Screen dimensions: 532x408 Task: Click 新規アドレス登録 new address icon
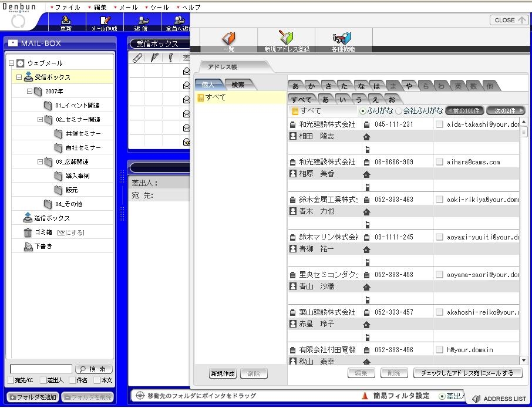click(287, 38)
